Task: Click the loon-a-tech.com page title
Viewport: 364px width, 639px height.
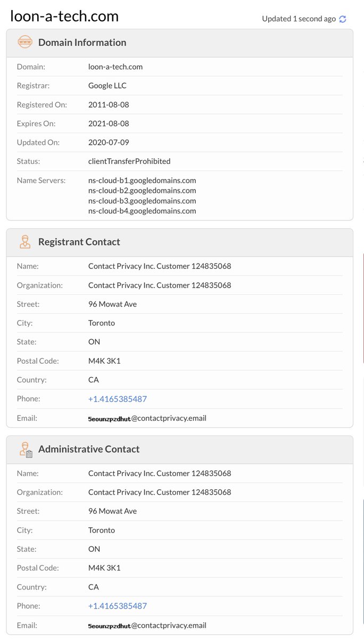Action: (x=64, y=17)
